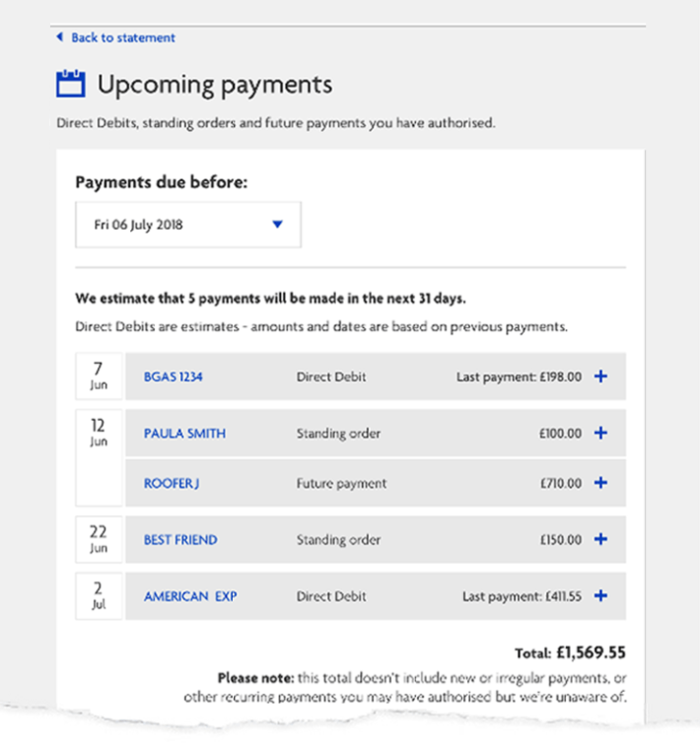700x744 pixels.
Task: Open the BGAS 1234 payee link
Action: point(174,376)
